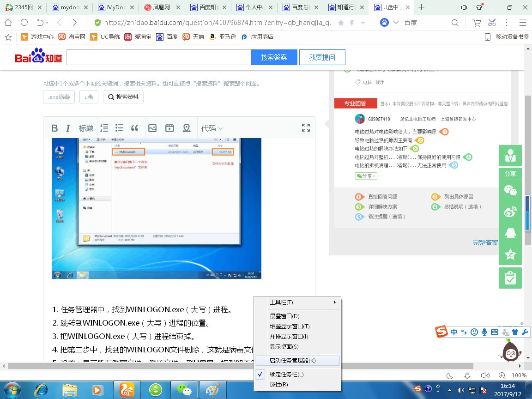Click 搜索答案 button
The image size is (532, 399).
(274, 57)
